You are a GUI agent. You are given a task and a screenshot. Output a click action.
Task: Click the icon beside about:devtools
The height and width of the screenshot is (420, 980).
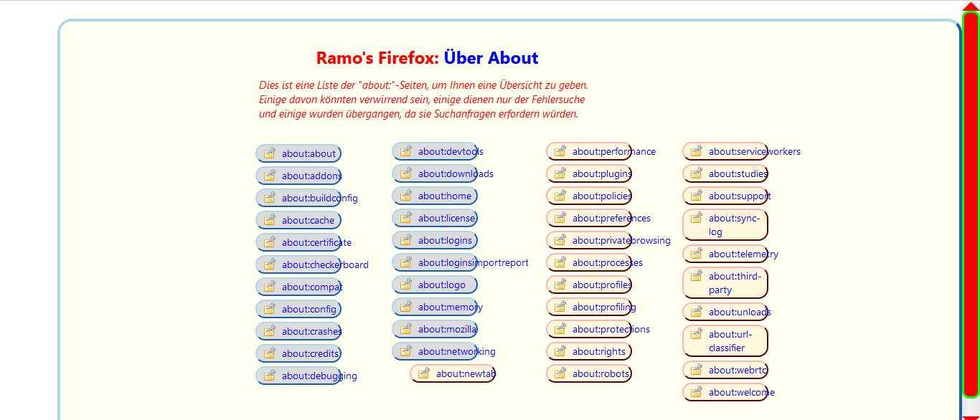click(405, 151)
